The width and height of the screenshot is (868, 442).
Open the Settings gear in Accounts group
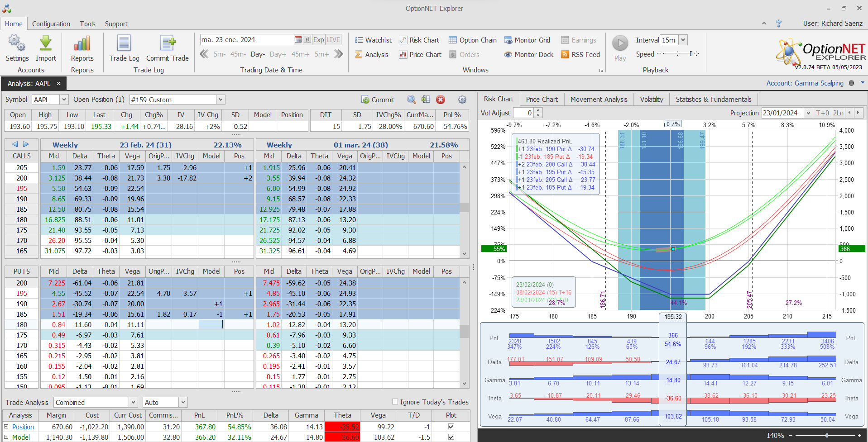17,43
